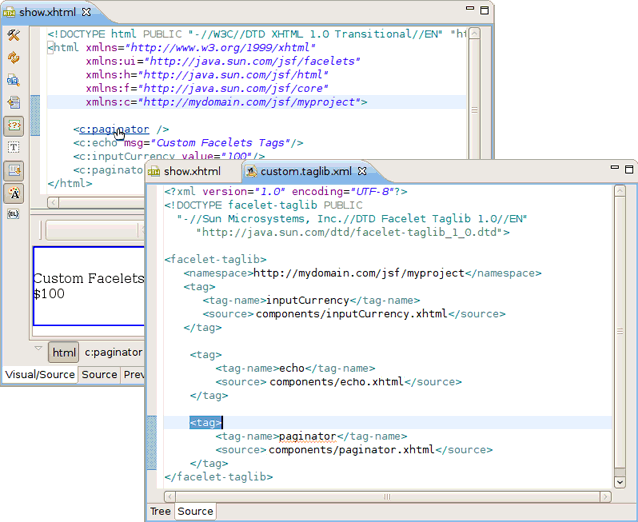This screenshot has height=522, width=638.
Task: Toggle EL expressions display icon
Action: point(13,214)
